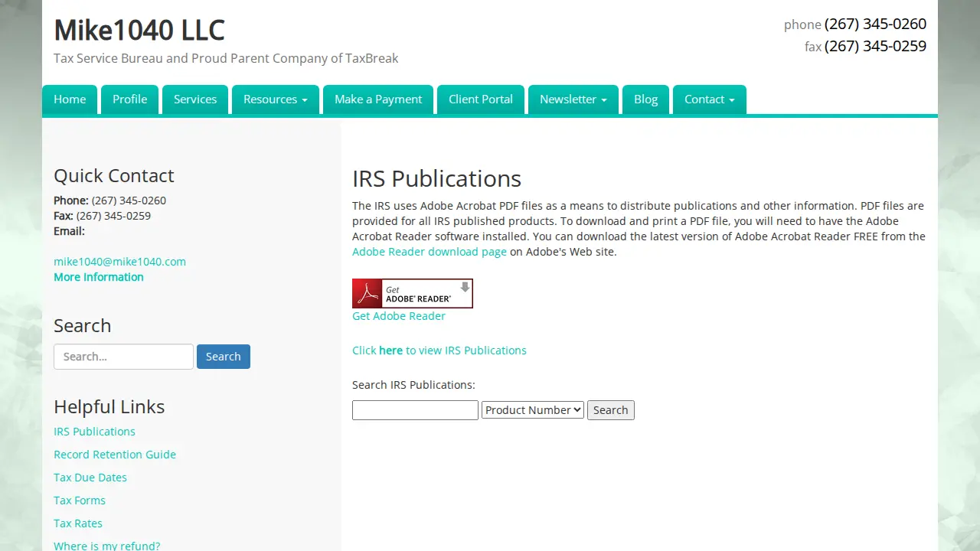
Task: Click the Search IRS Publications label
Action: 413,385
